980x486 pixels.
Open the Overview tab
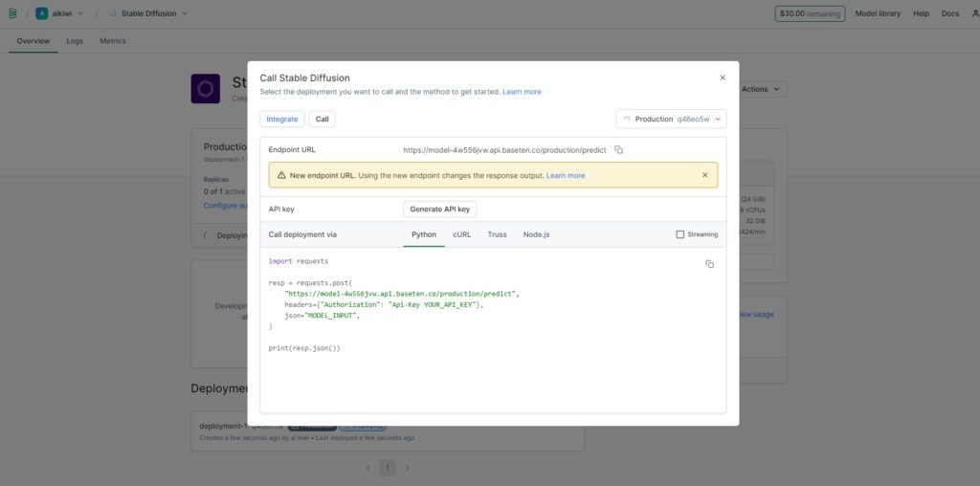(33, 41)
